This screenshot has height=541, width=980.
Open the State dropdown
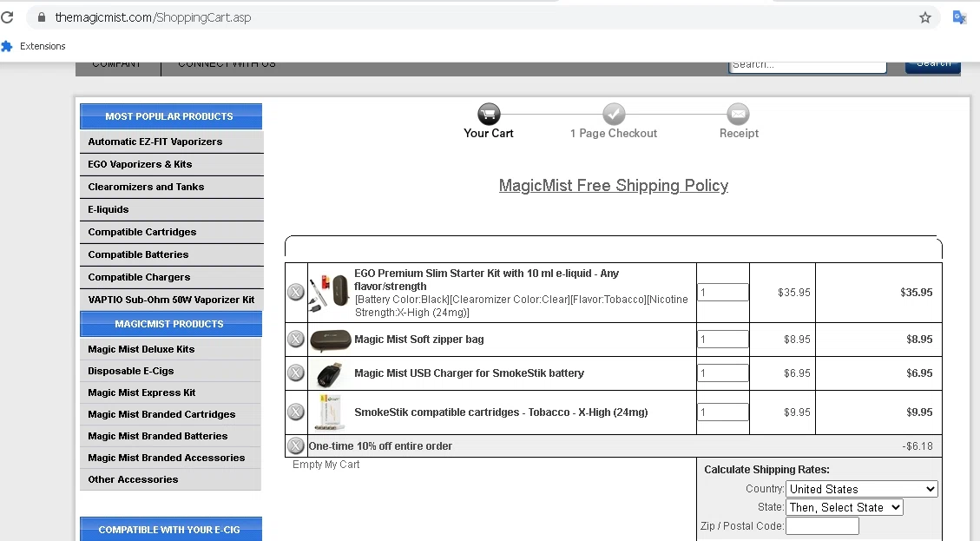(x=845, y=507)
